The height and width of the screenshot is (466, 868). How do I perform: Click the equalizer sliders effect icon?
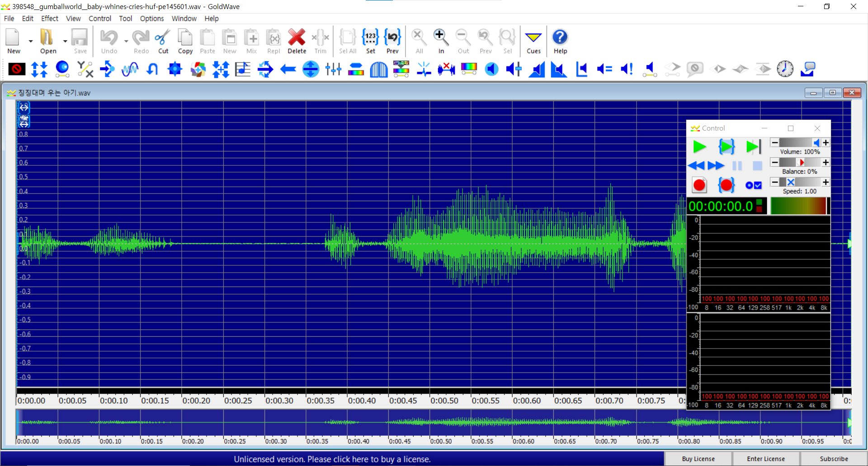[x=333, y=69]
